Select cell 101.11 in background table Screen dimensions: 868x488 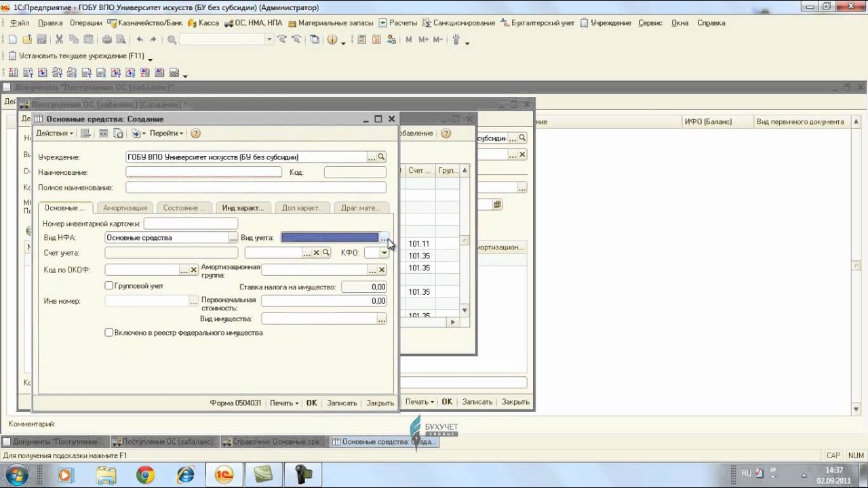[419, 243]
